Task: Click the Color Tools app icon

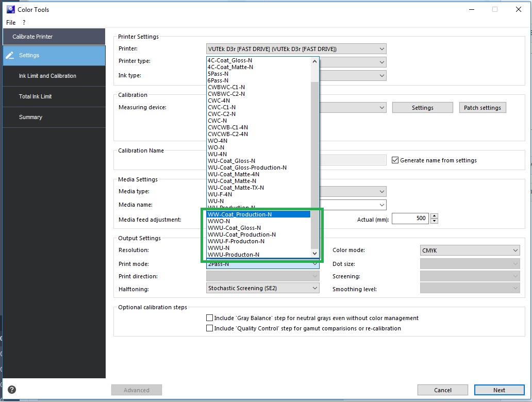Action: point(10,9)
